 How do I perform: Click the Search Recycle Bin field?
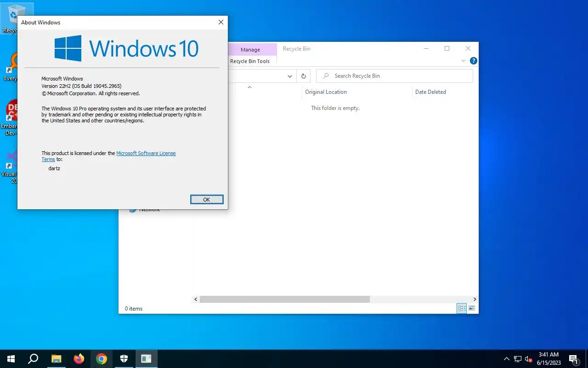pos(395,76)
